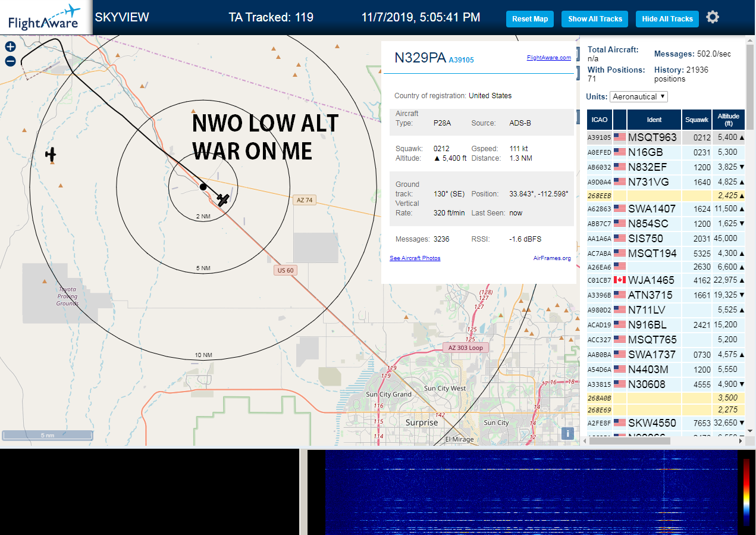This screenshot has width=756, height=535.
Task: Select the 268A0B highlighted row
Action: click(666, 398)
